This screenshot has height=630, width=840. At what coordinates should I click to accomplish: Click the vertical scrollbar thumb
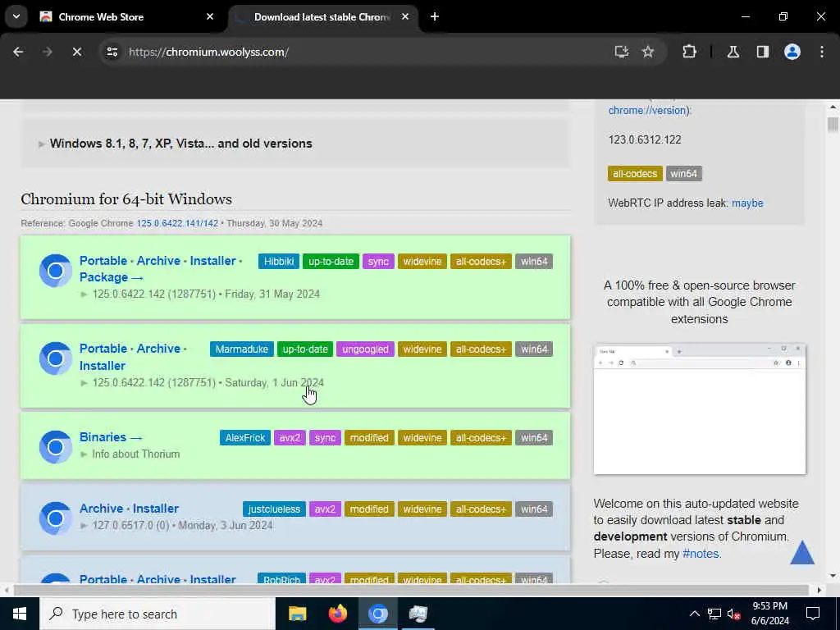tap(833, 125)
